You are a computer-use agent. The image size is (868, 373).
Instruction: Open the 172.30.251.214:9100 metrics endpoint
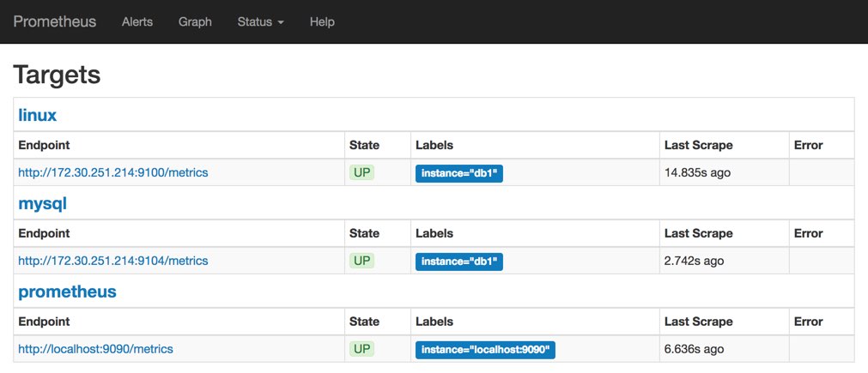pos(113,172)
